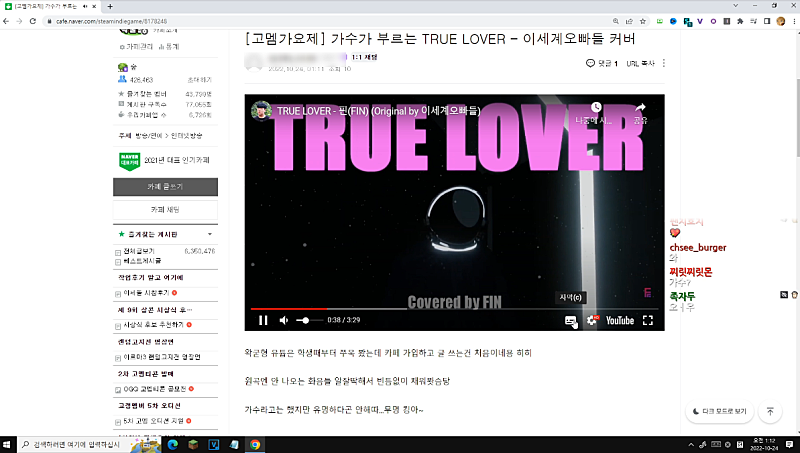Open video on YouTube logo
Screen dimensions: 800x453
(x=620, y=320)
